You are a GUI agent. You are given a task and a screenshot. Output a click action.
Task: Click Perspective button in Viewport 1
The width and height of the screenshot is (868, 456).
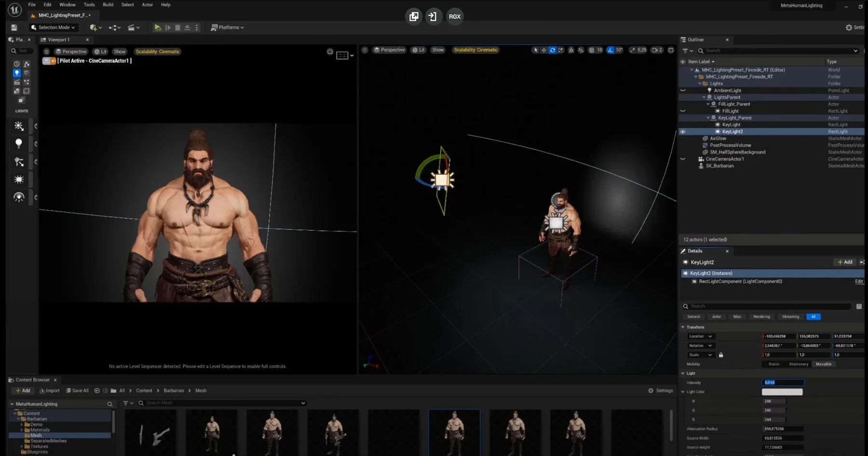point(71,52)
